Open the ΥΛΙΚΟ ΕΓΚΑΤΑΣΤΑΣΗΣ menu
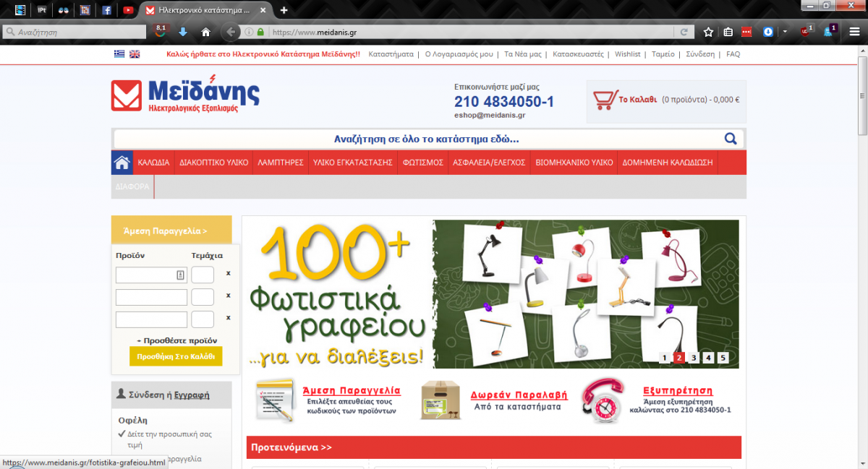The image size is (868, 469). [353, 163]
